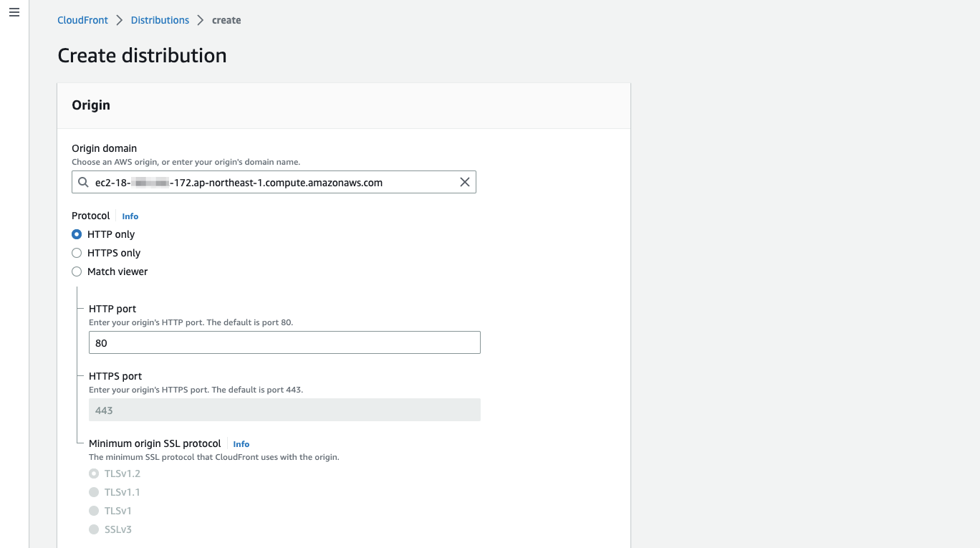980x548 pixels.
Task: Click the disabled HTTPS port field
Action: pos(284,410)
